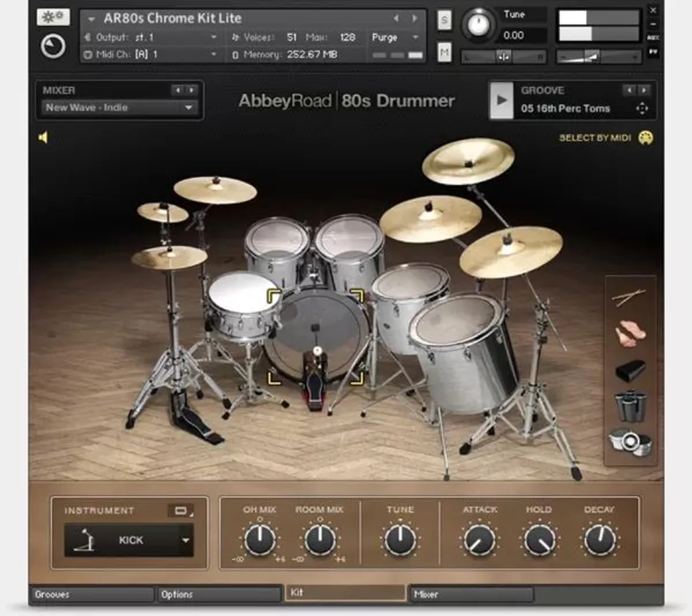The width and height of the screenshot is (692, 616).
Task: Select the drumsticks articulation icon
Action: 629,297
